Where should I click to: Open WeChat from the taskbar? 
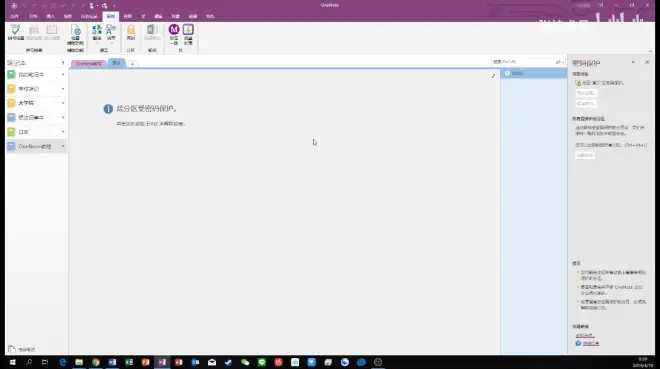click(x=245, y=362)
